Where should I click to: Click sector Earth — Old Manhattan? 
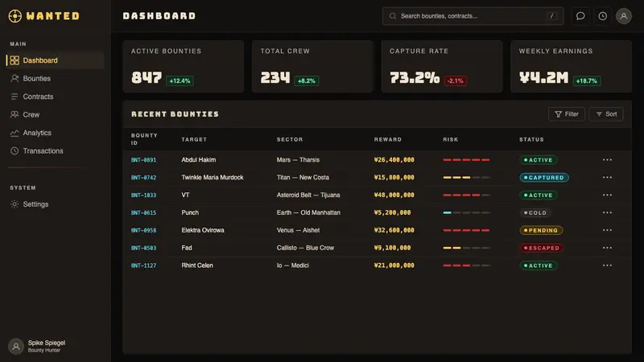tap(308, 212)
